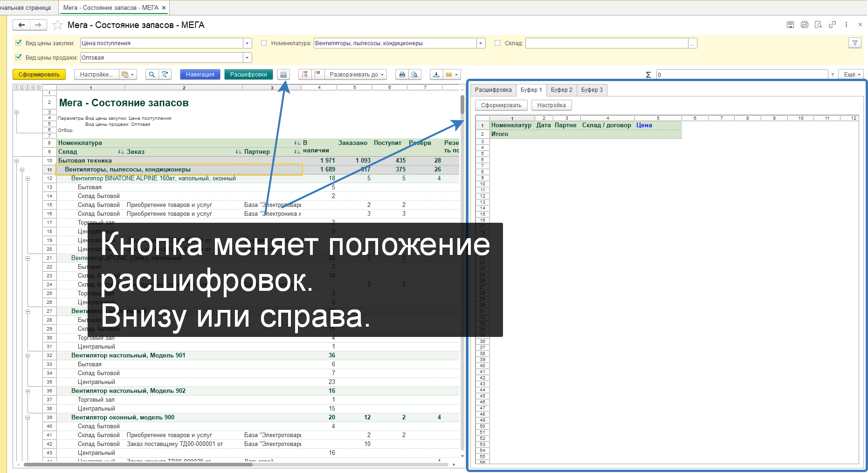This screenshot has height=473, width=868.
Task: Open Вид цены закупки dropdown arrow
Action: tap(247, 43)
